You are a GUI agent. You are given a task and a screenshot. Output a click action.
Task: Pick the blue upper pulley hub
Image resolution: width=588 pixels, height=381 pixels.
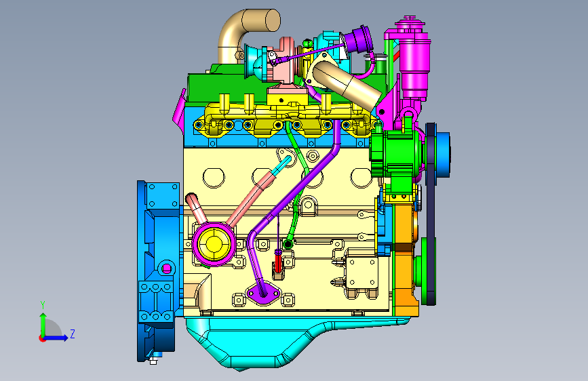tap(443, 155)
